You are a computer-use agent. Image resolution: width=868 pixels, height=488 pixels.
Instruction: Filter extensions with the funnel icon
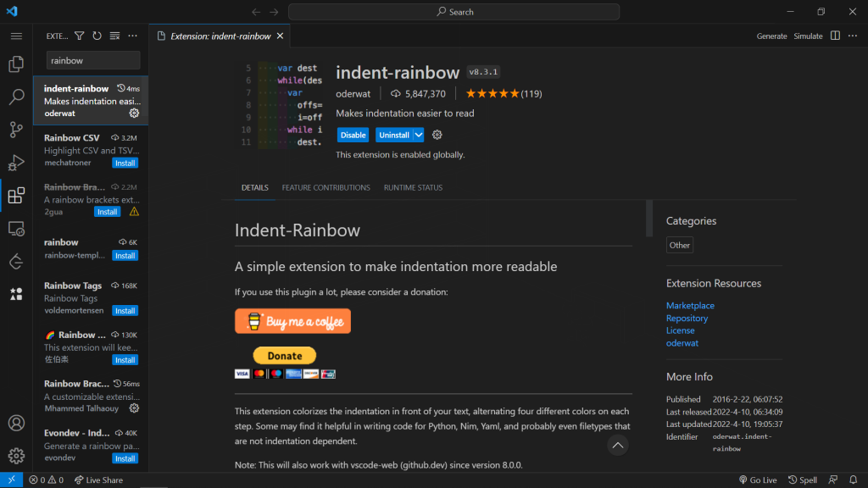[x=79, y=36]
